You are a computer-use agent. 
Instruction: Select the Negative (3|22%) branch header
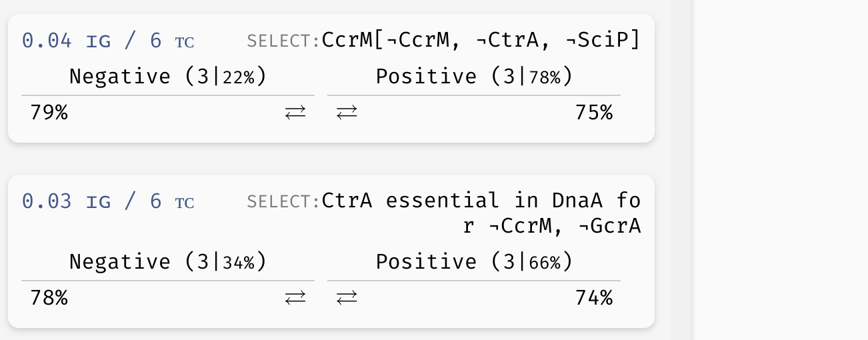[x=168, y=77]
